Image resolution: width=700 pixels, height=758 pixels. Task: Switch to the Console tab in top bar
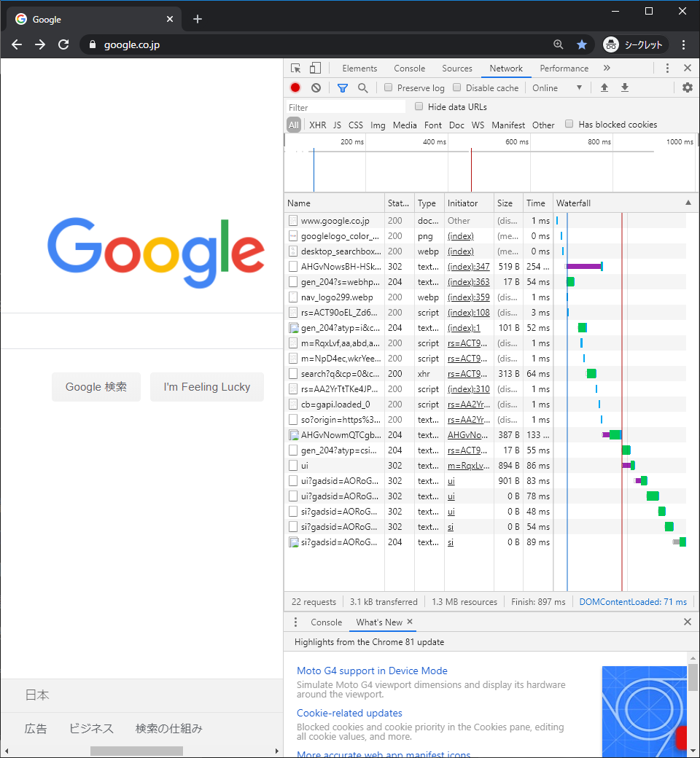(x=409, y=69)
